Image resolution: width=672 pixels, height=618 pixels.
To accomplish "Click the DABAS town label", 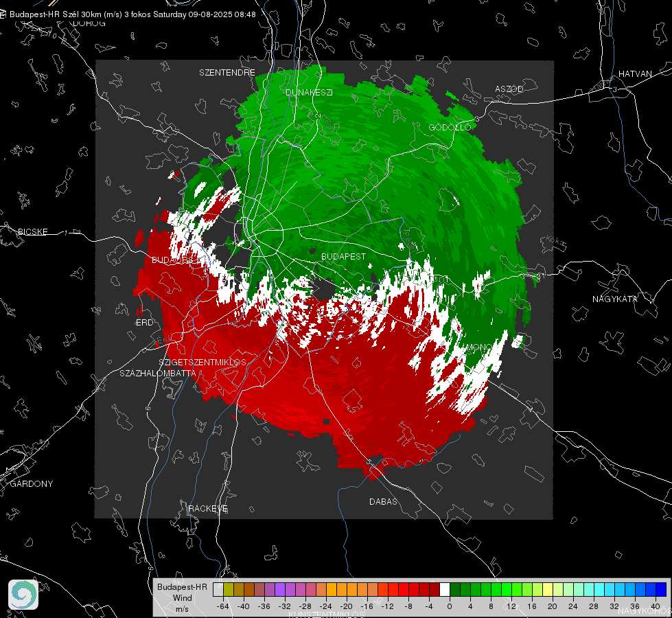I will point(384,501).
